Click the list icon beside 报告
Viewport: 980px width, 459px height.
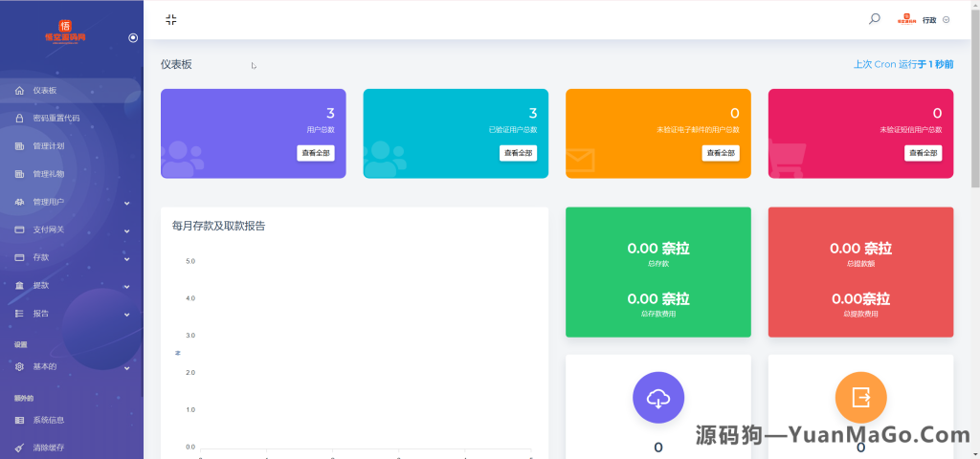[19, 314]
